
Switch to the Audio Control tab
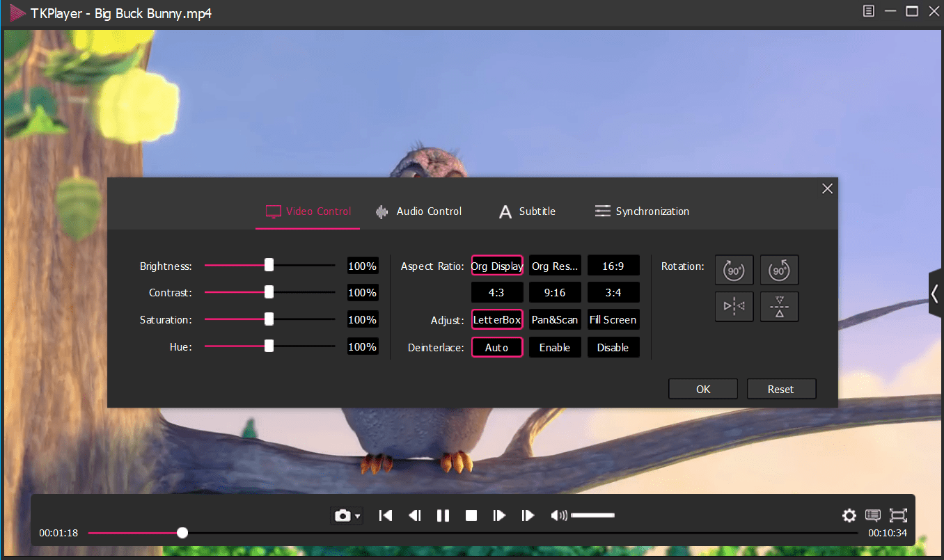click(418, 211)
